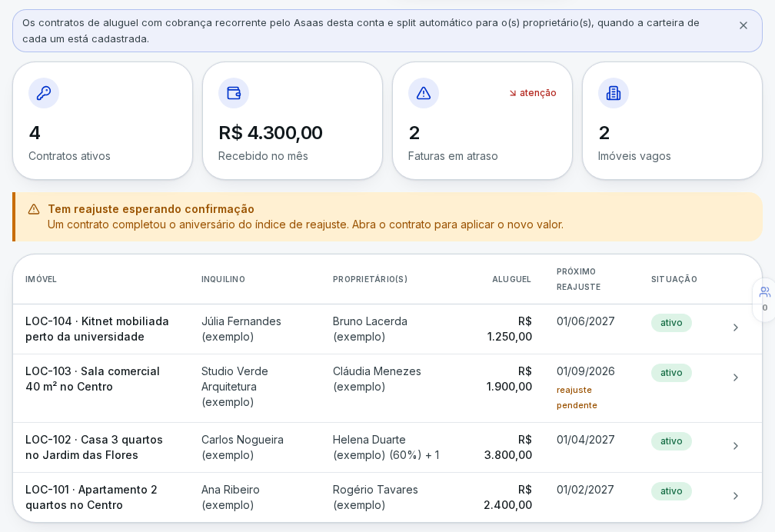Image resolution: width=775 pixels, height=532 pixels.
Task: Select 'LOC-101 · Apartamento 2 quartos' property
Action: click(x=91, y=497)
